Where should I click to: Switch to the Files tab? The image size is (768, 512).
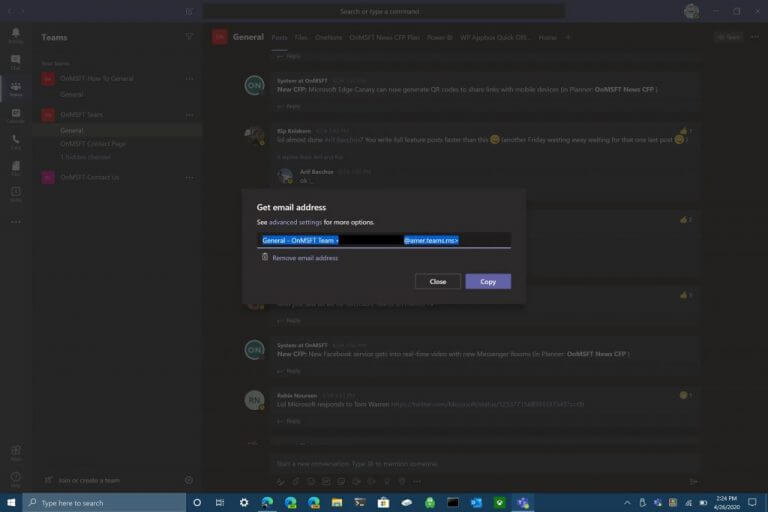(x=301, y=37)
